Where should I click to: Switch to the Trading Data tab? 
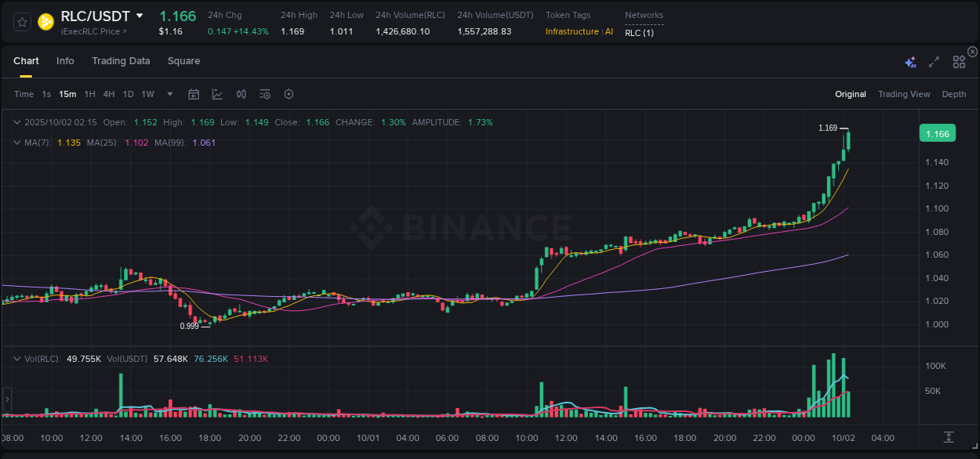tap(121, 60)
